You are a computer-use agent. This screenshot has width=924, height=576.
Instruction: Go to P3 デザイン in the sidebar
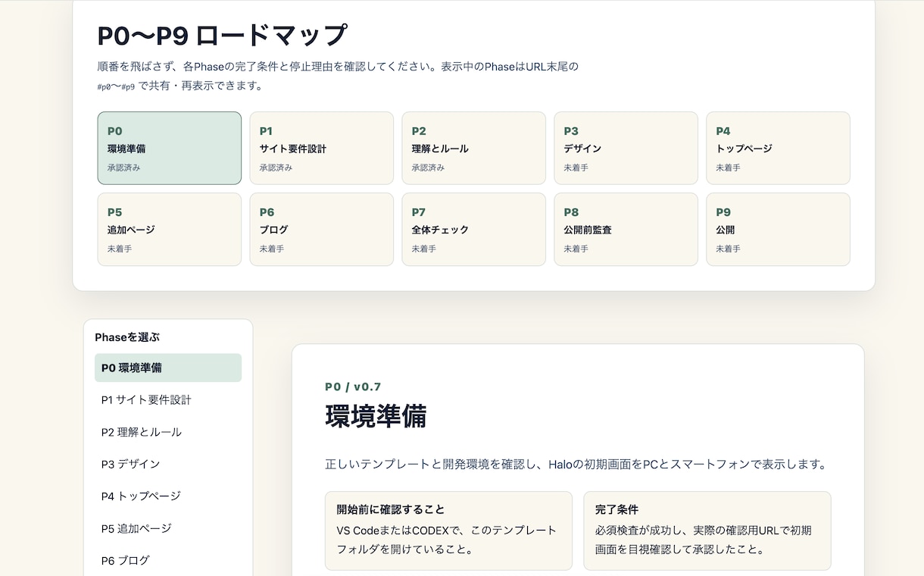point(168,464)
